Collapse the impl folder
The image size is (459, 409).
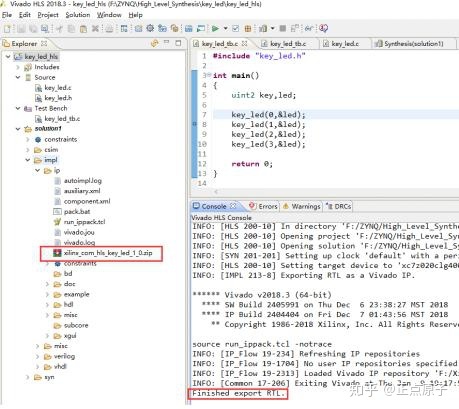[x=28, y=160]
